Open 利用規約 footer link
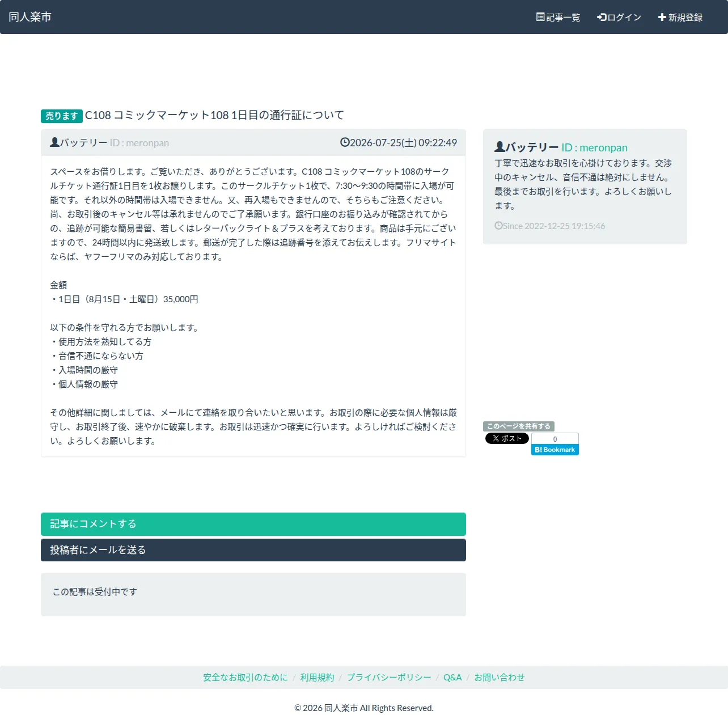Viewport: 728px width, 715px height. pyautogui.click(x=318, y=678)
